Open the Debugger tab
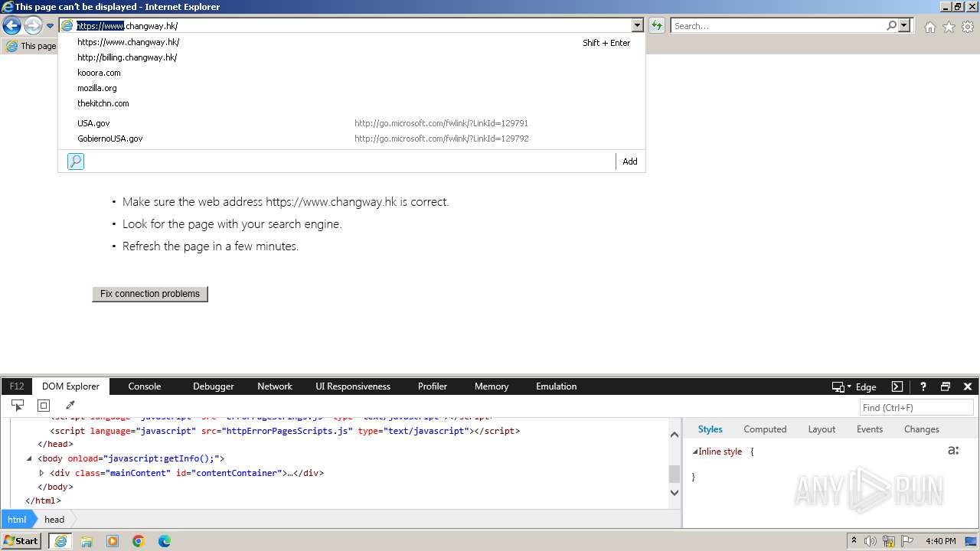This screenshot has width=980, height=551. (214, 386)
